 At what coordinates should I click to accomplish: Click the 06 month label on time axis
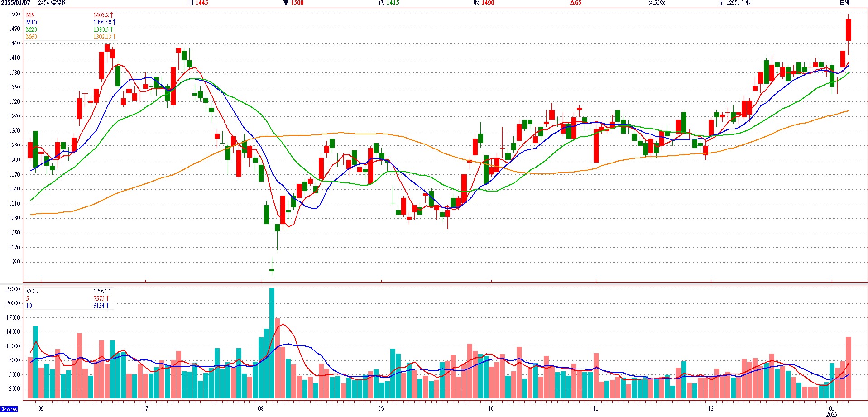41,408
